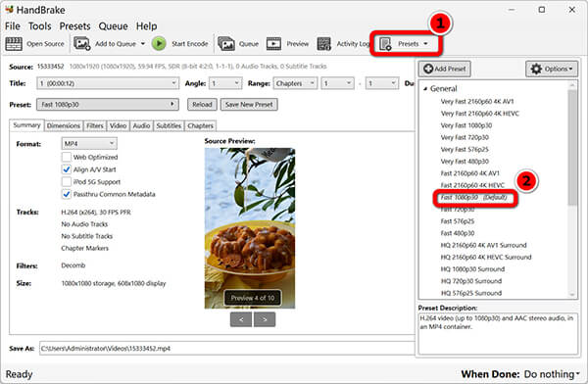Open the File menu

click(13, 25)
